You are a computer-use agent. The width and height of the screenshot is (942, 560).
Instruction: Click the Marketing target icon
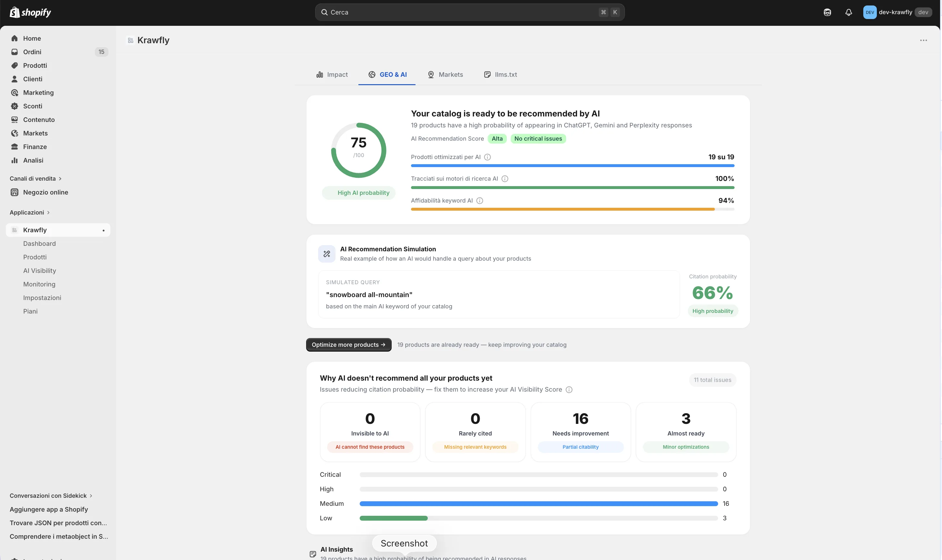14,93
